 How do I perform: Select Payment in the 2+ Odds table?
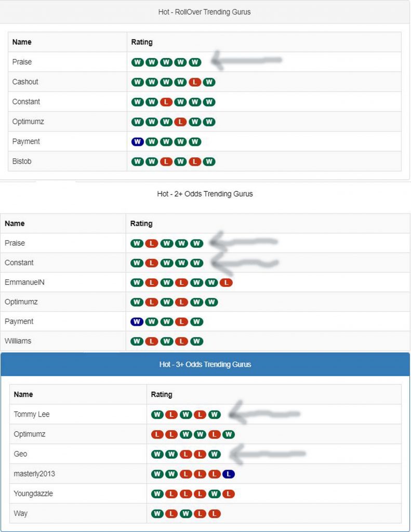click(x=19, y=322)
